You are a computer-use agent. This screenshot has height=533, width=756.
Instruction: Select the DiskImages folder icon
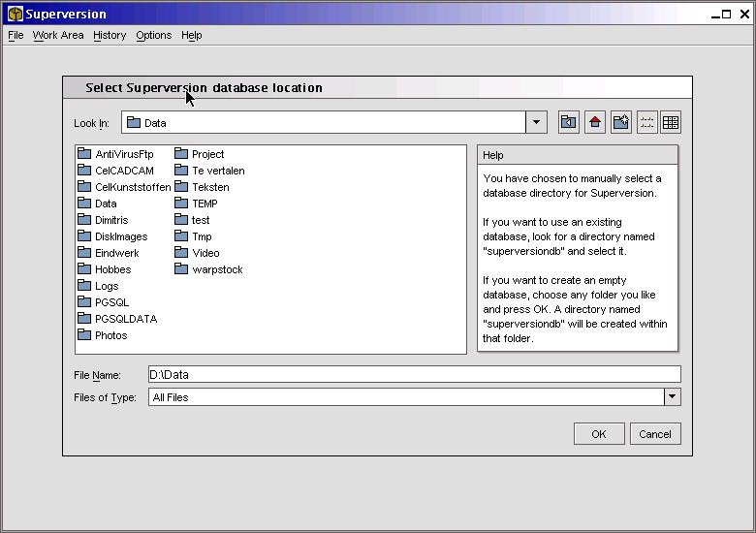point(84,236)
